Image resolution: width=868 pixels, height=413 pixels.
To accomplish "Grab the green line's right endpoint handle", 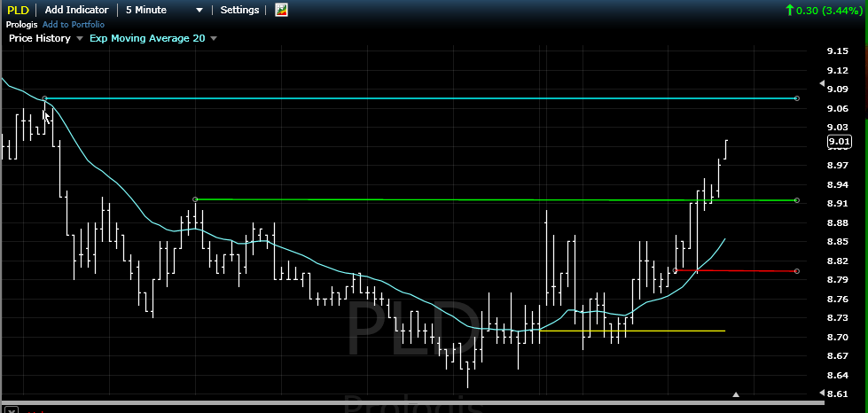I will click(796, 200).
